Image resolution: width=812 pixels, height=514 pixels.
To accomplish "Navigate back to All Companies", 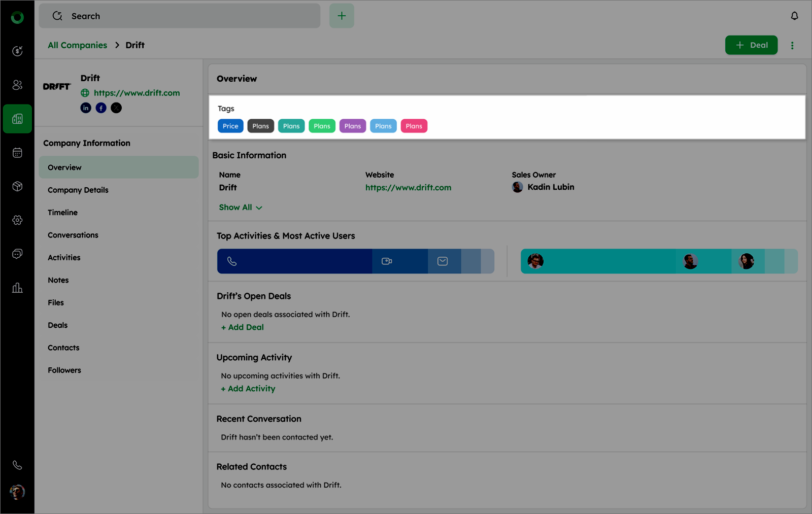I will pyautogui.click(x=77, y=45).
